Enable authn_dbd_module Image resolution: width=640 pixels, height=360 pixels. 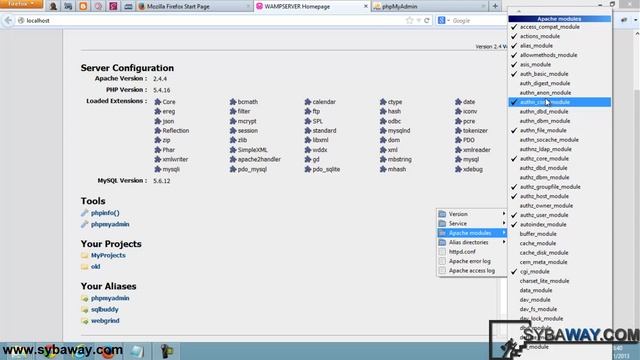[559, 111]
